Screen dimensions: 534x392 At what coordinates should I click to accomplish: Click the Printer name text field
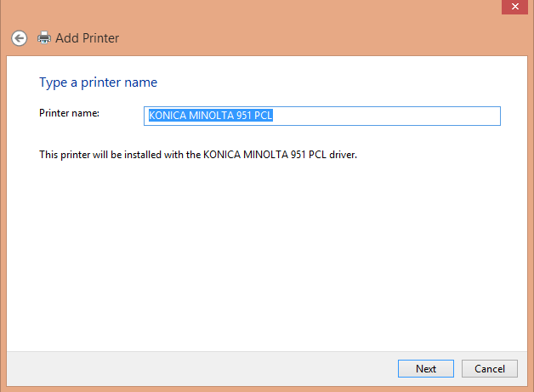click(x=321, y=116)
